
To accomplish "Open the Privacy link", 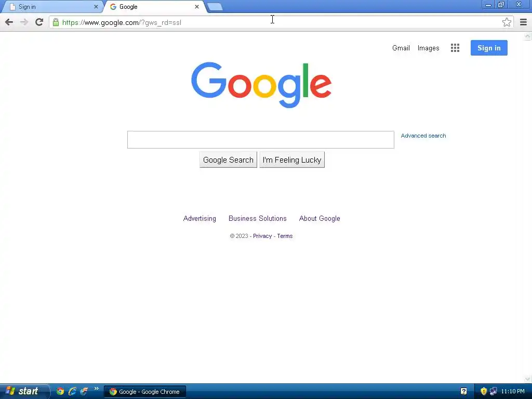I will [262, 236].
